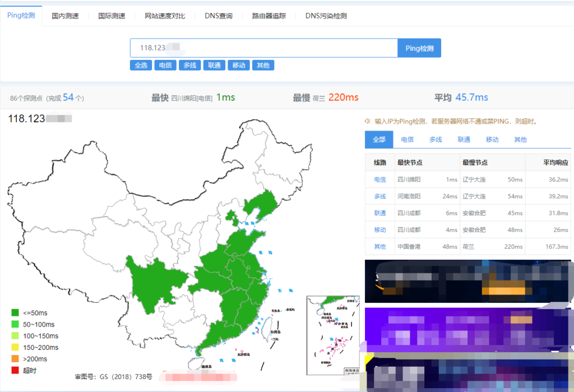Toggle the 多线 filter below the input
Viewport: 574px width, 392px height.
click(x=189, y=65)
